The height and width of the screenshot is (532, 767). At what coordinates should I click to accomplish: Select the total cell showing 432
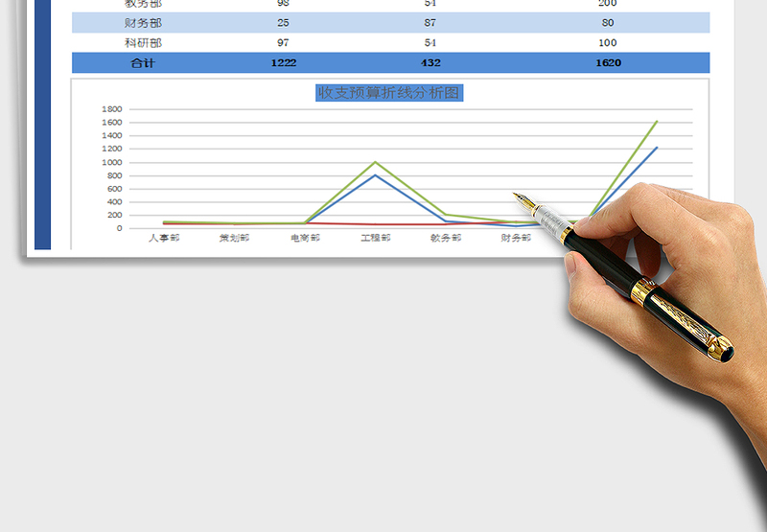coord(430,63)
